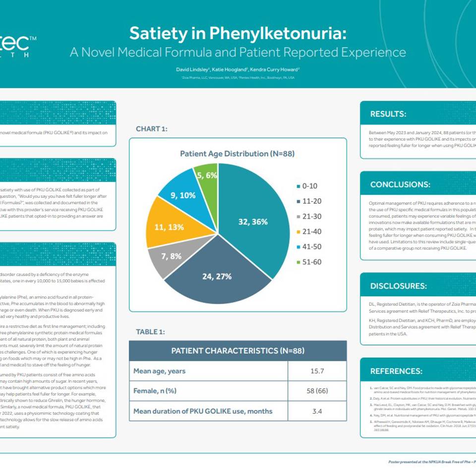Click the Satiety in Phenylketonuria title

238,34
